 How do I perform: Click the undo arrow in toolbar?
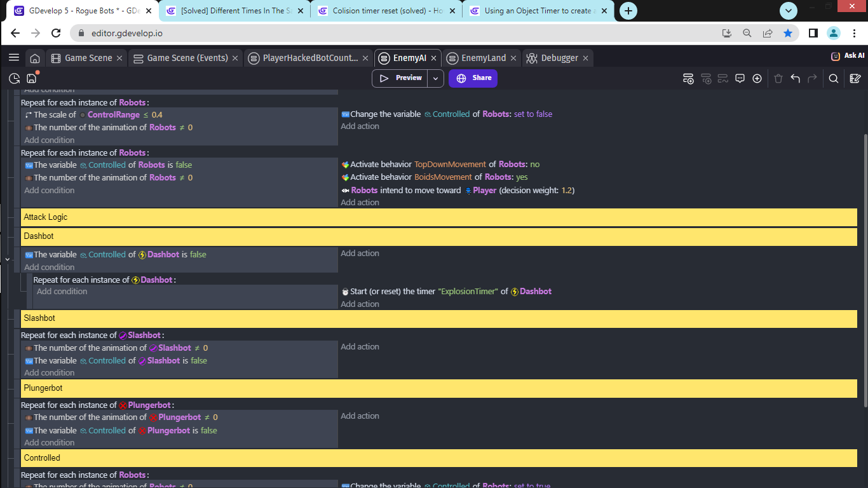pyautogui.click(x=795, y=78)
